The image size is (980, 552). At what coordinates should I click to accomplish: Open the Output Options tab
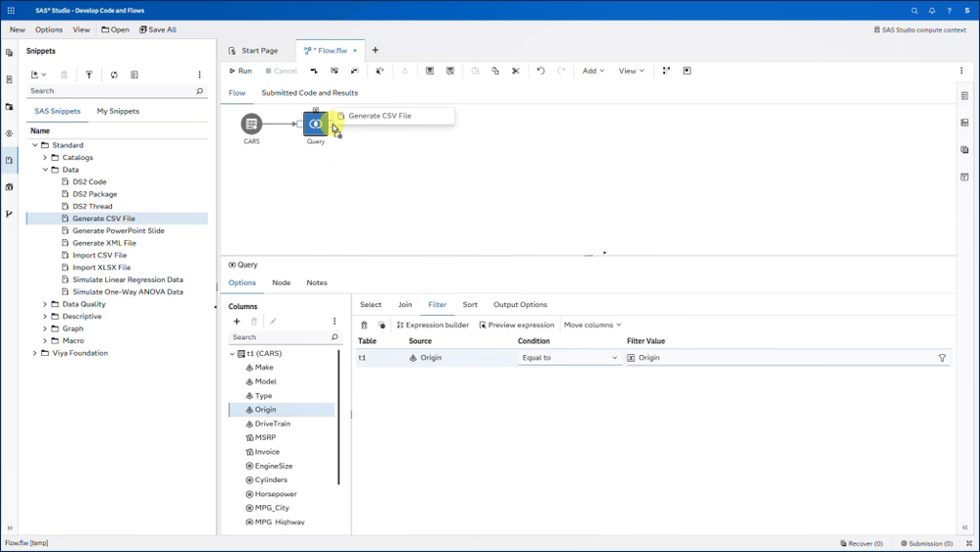(x=520, y=304)
